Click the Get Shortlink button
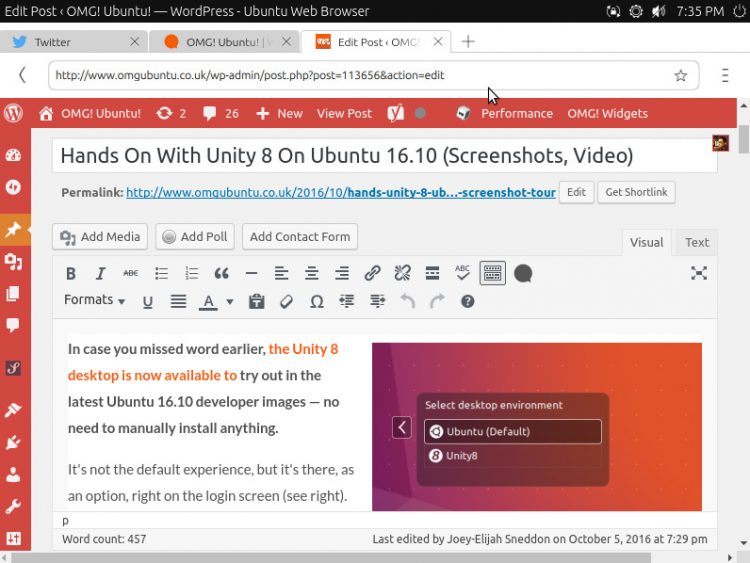Viewport: 750px width, 563px height. [636, 192]
